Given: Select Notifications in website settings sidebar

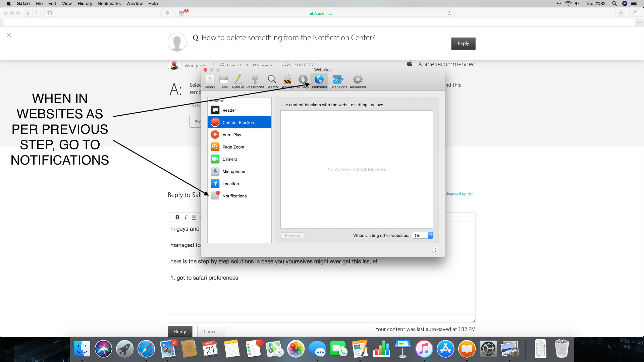Looking at the screenshot, I should 234,196.
